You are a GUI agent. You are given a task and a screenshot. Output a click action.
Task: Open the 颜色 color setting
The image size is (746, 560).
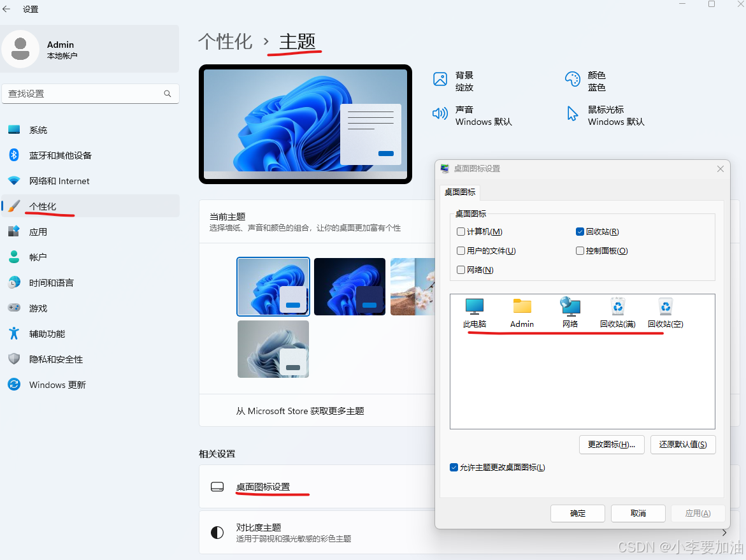(x=585, y=81)
